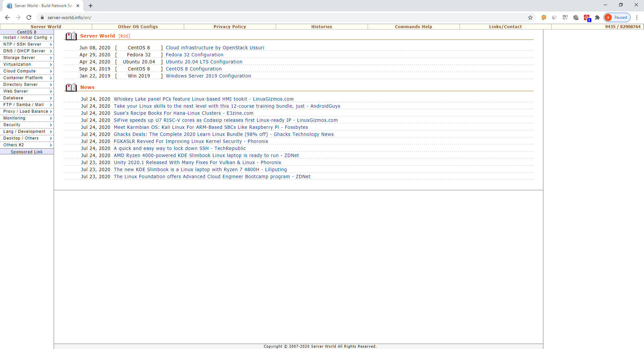
Task: Open the Other OS Configs menu
Action: pyautogui.click(x=138, y=27)
